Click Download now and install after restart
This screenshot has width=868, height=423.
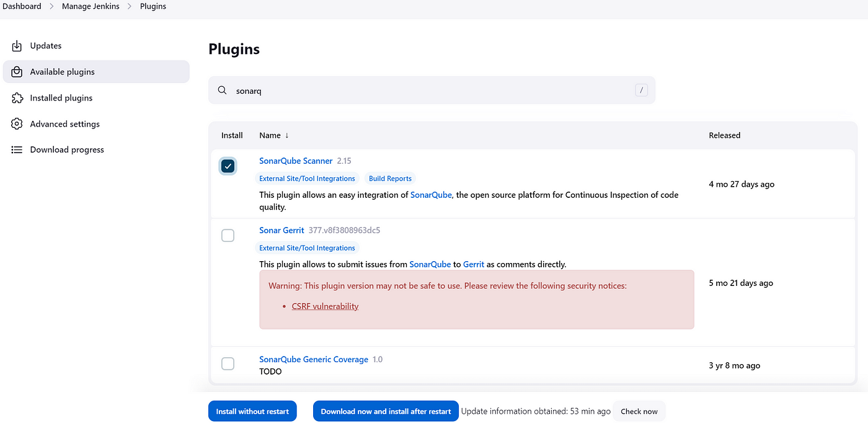tap(386, 411)
